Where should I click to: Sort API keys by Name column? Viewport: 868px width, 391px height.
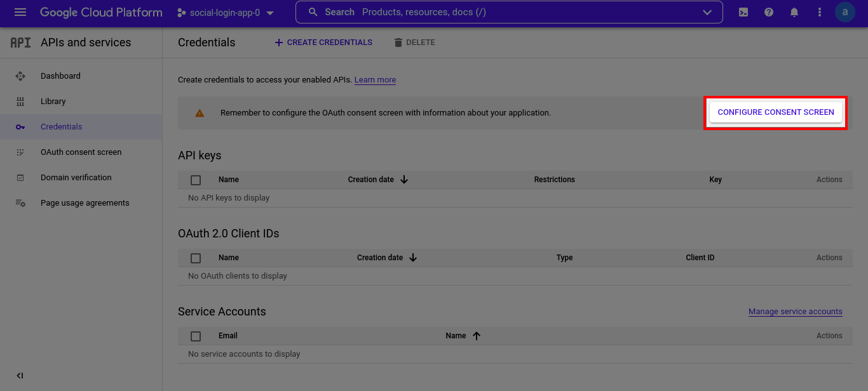coord(229,180)
